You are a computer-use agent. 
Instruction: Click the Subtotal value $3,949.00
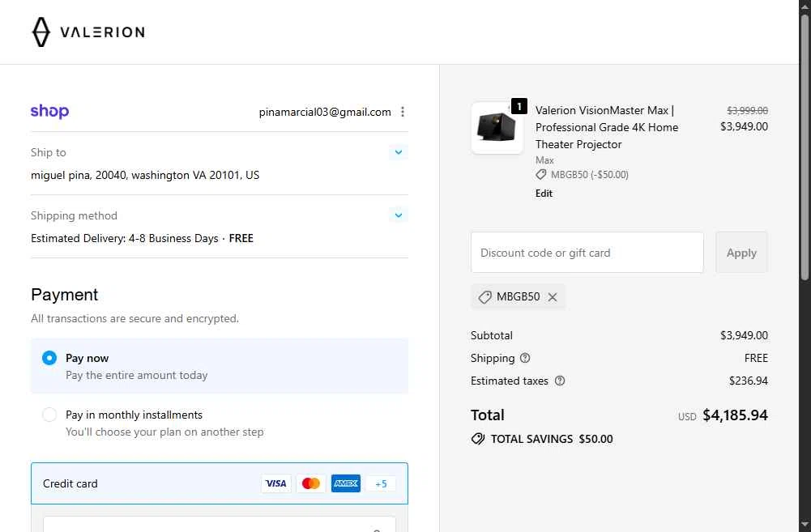click(744, 335)
